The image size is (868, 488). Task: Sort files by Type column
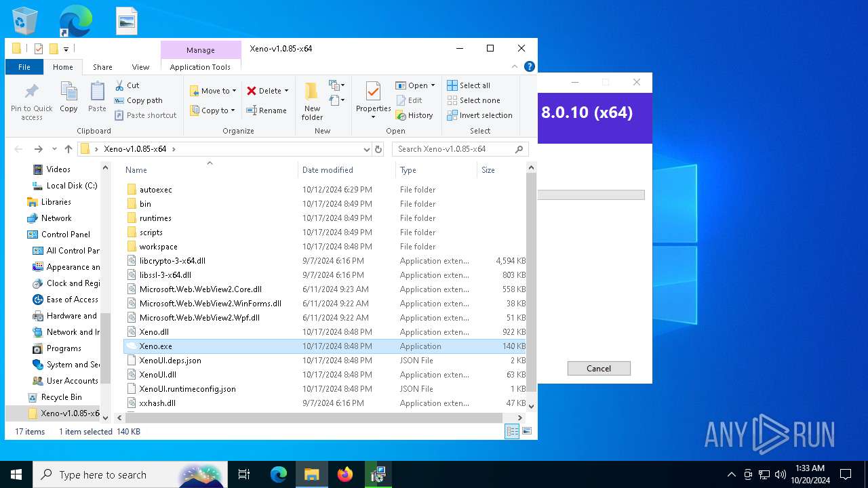436,170
